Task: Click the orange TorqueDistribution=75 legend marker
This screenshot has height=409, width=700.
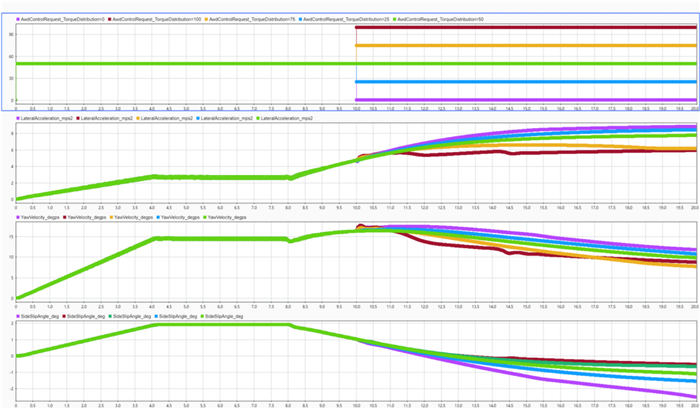Action: [205, 18]
